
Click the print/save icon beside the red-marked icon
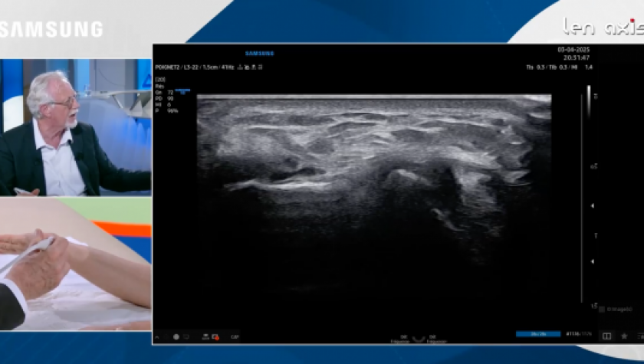[205, 336]
